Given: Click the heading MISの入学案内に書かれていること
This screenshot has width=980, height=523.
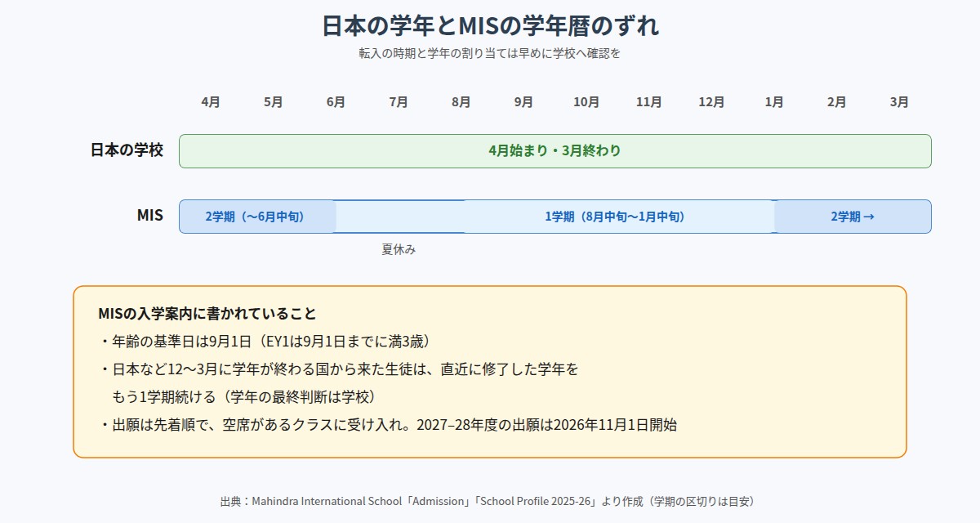Looking at the screenshot, I should click(207, 314).
